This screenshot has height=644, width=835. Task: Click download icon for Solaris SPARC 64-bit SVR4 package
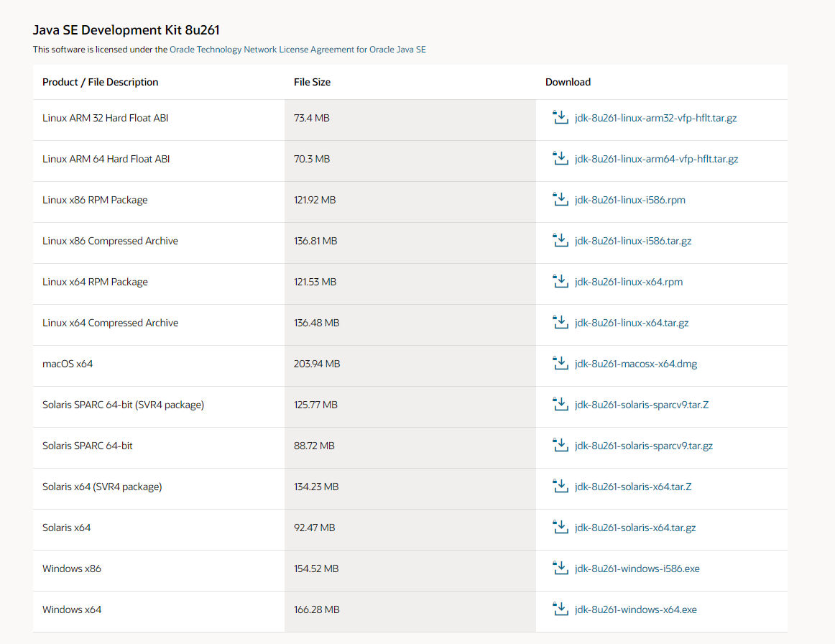pyautogui.click(x=560, y=405)
